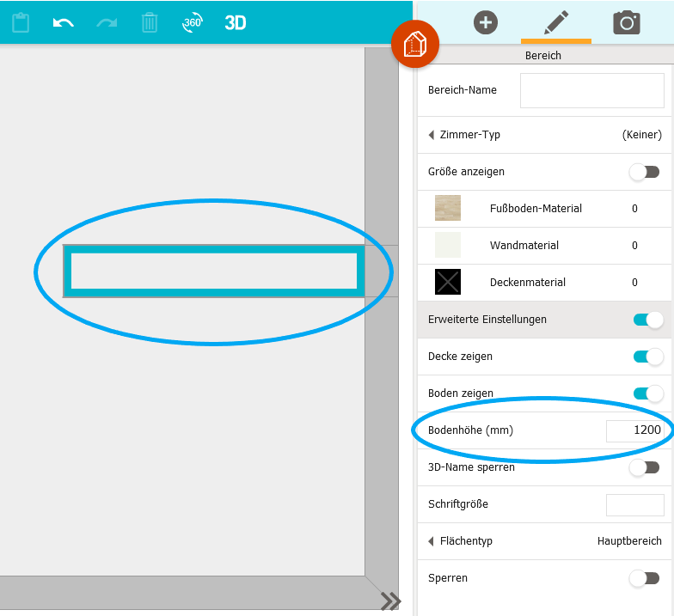Undo the last action
The height and width of the screenshot is (616, 674).
[x=63, y=23]
